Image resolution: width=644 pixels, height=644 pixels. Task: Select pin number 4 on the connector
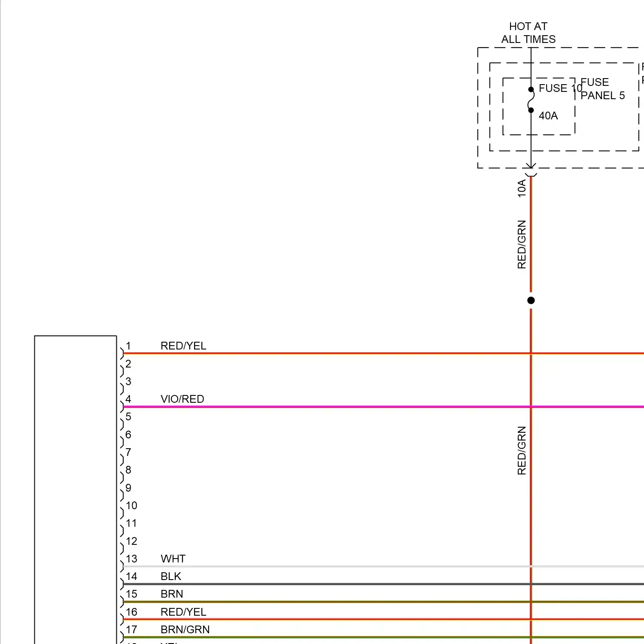pos(128,399)
